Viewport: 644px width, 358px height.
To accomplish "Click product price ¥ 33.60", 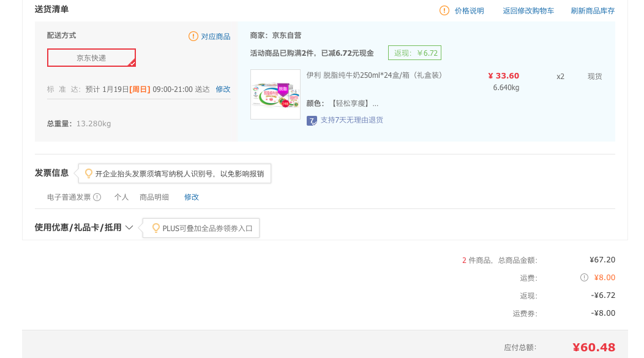I will [504, 76].
